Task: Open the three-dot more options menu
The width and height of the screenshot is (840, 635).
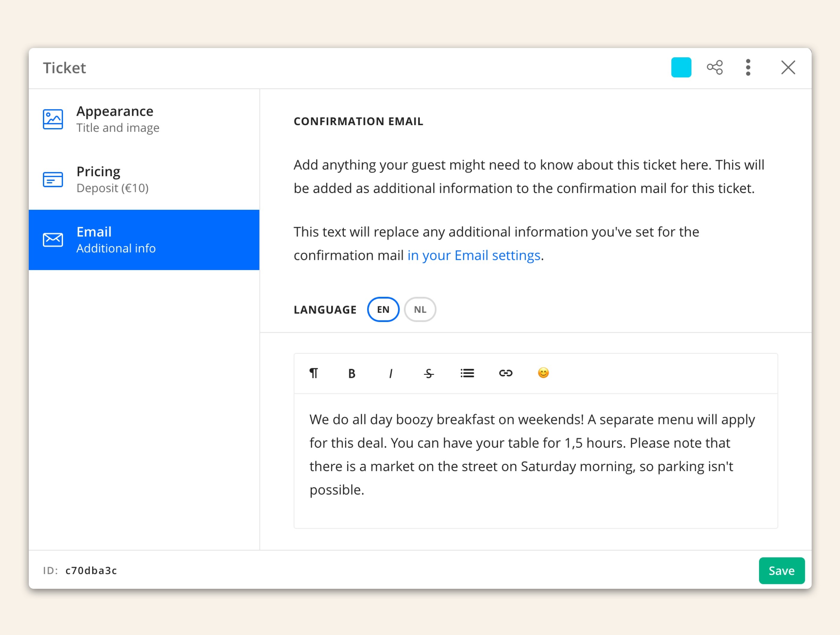Action: click(x=748, y=68)
